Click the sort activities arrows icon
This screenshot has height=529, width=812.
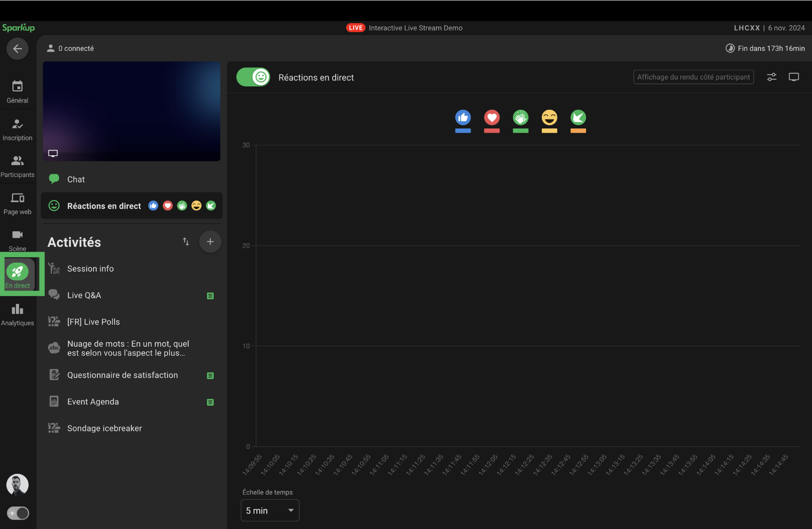pos(186,242)
